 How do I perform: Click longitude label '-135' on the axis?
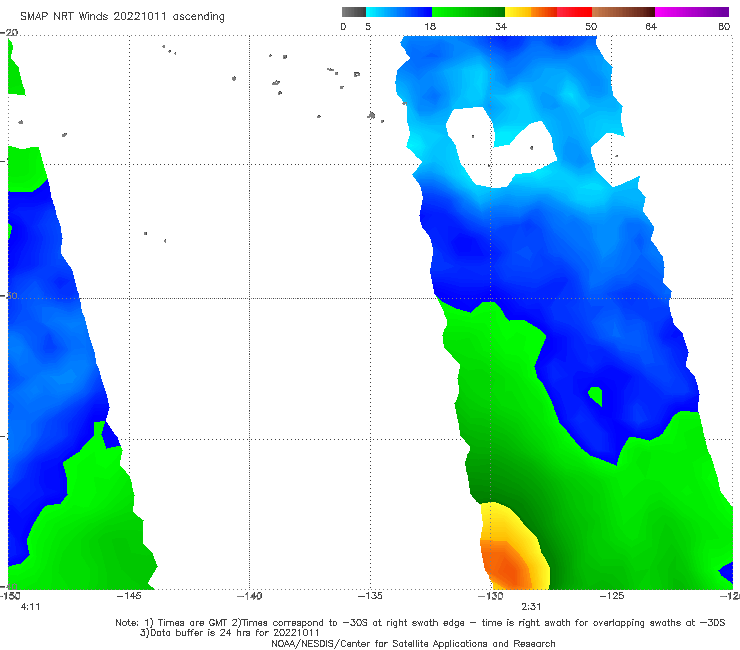click(370, 596)
